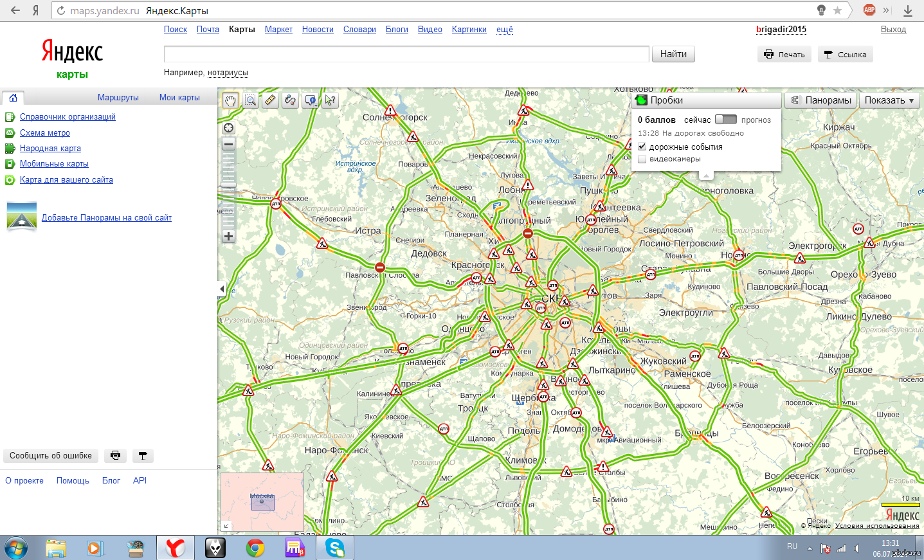Expand browser extensions overflow chevron

pos(886,10)
